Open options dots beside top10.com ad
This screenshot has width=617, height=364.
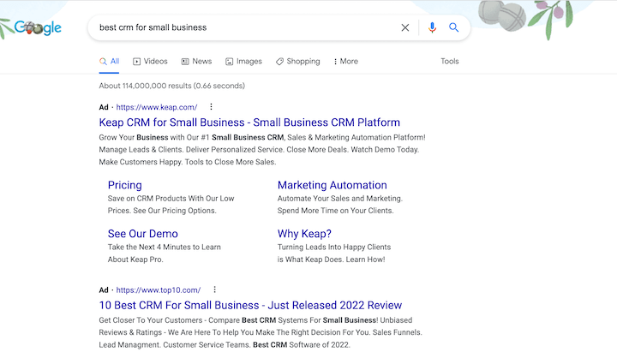click(x=214, y=289)
